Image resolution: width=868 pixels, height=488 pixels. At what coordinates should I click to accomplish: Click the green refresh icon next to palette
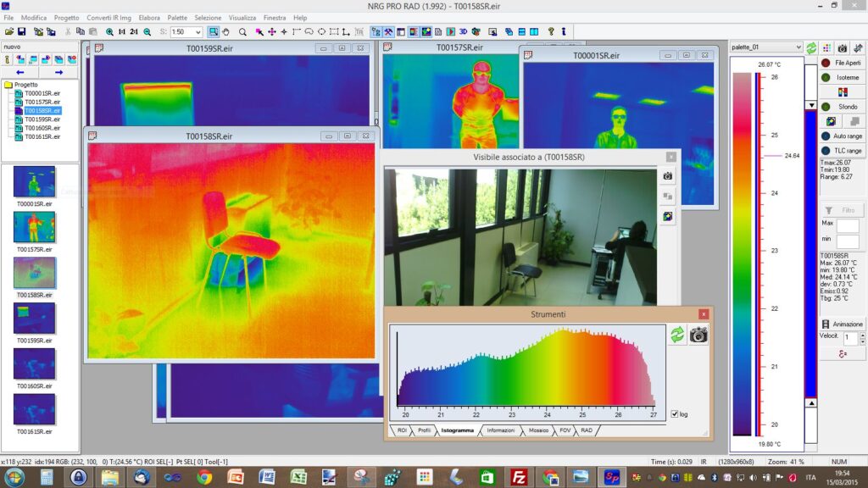(811, 47)
